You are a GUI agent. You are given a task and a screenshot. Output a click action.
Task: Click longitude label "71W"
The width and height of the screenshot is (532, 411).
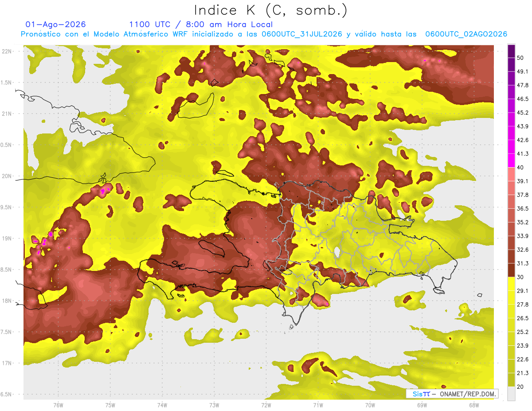[318, 405]
